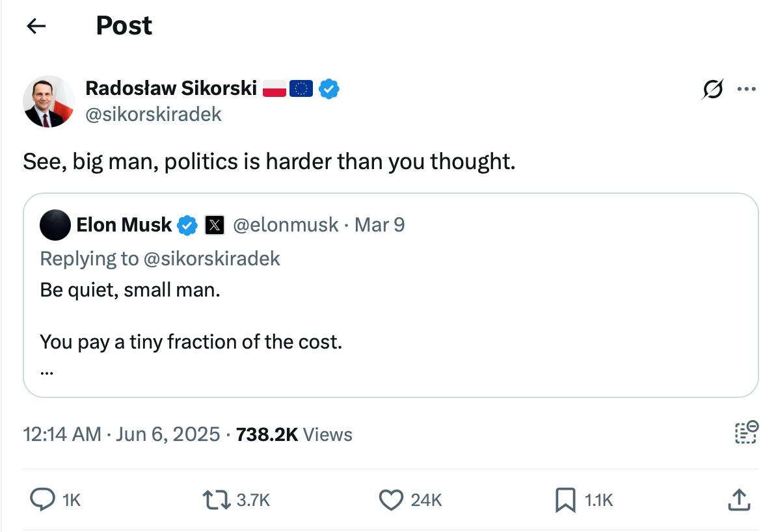Click the 12:14 AM · Jun 6, 2025 timestamp
The height and width of the screenshot is (532, 778).
coord(122,434)
